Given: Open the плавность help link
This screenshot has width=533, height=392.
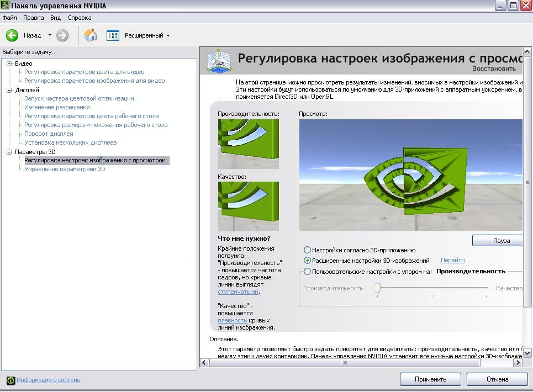Looking at the screenshot, I should [x=232, y=320].
